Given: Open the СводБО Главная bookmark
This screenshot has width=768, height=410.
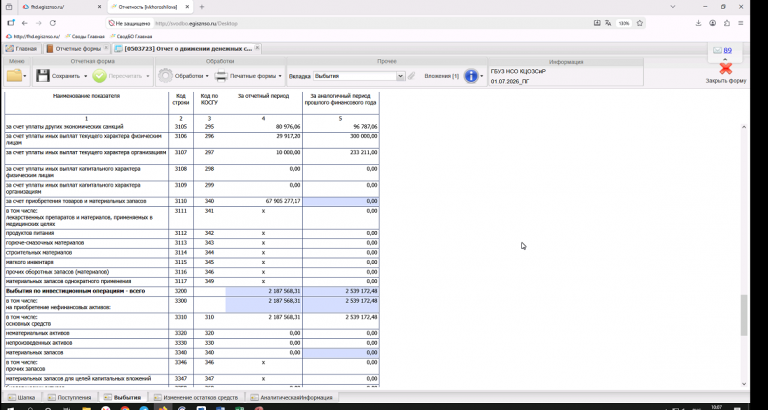Looking at the screenshot, I should pos(131,36).
